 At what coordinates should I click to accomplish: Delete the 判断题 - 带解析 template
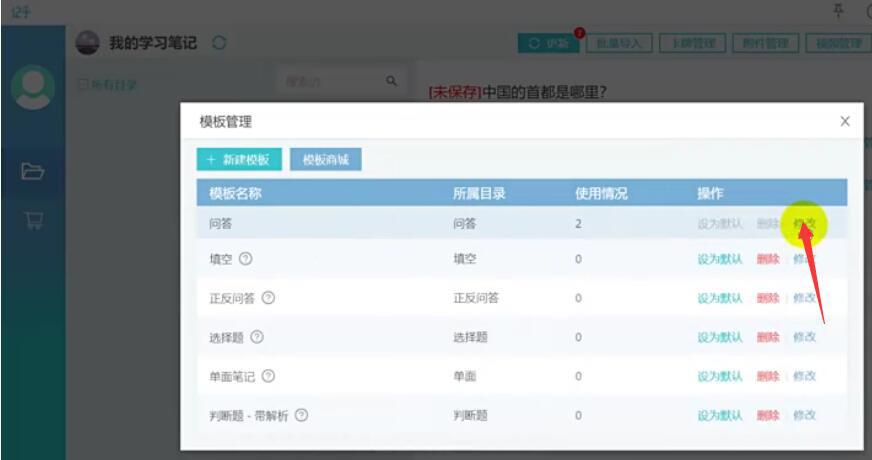tap(768, 415)
